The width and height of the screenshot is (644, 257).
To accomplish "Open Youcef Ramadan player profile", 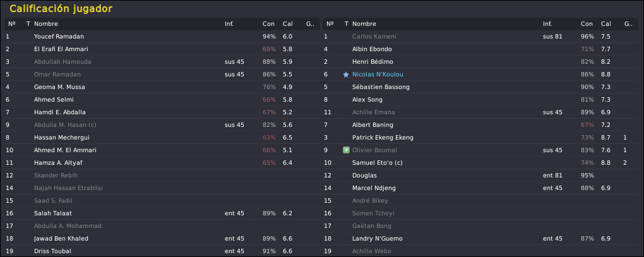I will pyautogui.click(x=59, y=37).
